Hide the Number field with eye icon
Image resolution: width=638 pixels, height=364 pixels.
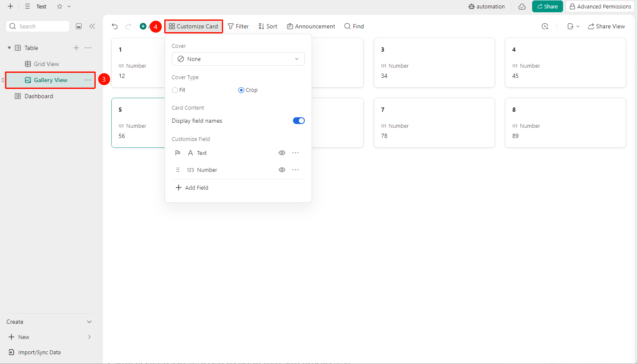coord(282,170)
